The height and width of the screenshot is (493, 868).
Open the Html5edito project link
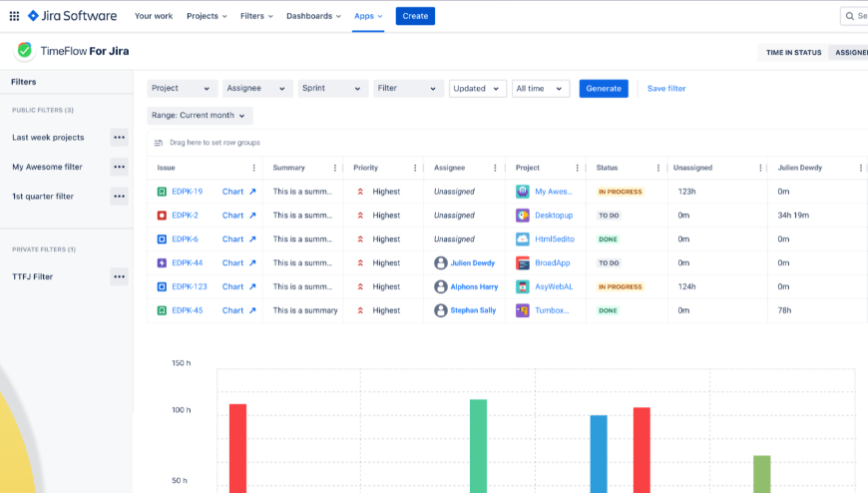[555, 240]
